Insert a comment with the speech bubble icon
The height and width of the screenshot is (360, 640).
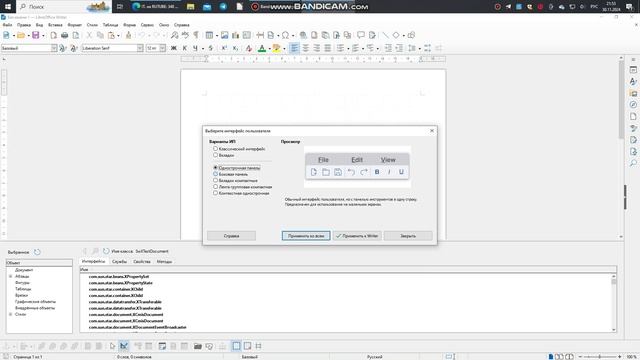click(x=361, y=36)
